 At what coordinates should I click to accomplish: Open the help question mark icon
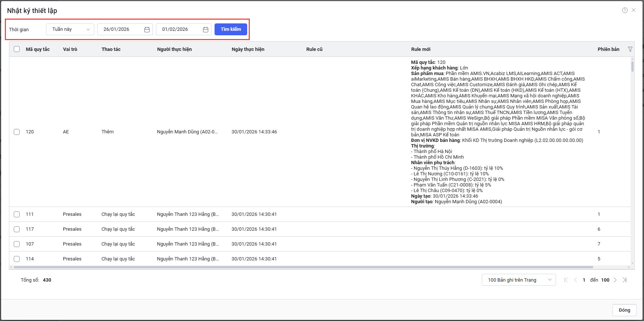(625, 10)
